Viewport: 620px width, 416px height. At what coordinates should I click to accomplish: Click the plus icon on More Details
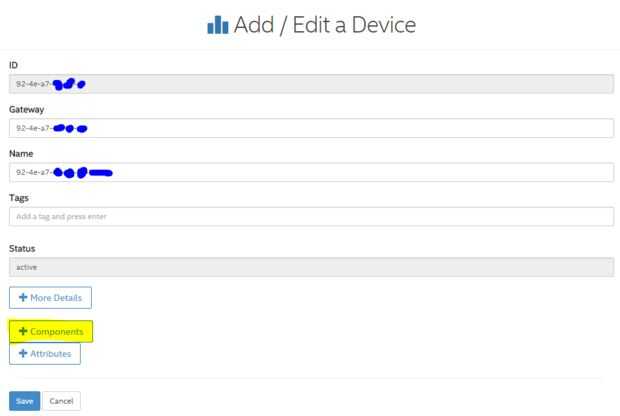(x=22, y=297)
